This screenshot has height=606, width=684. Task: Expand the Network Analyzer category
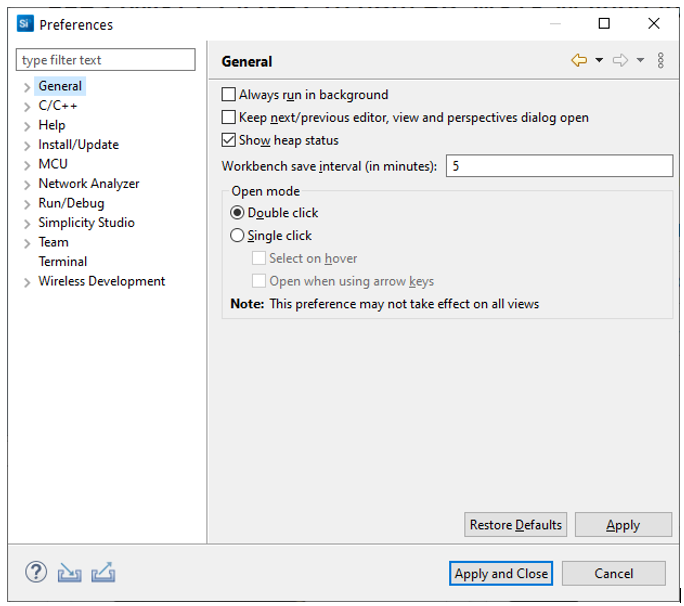pyautogui.click(x=27, y=184)
